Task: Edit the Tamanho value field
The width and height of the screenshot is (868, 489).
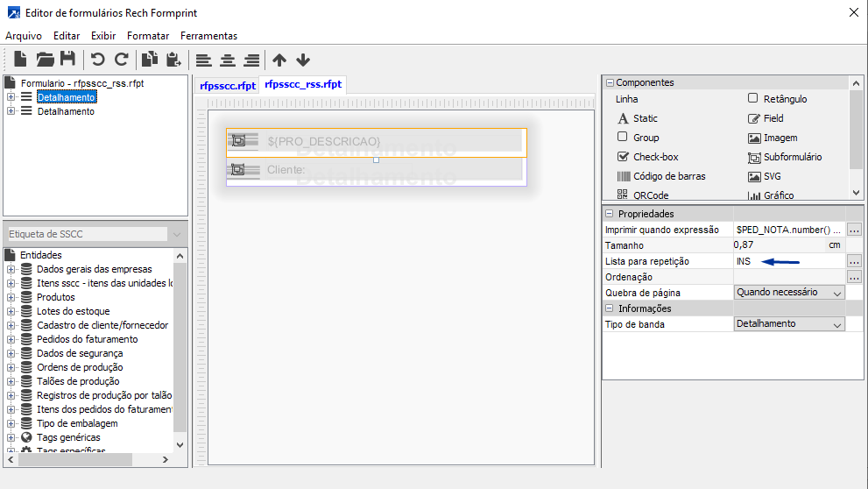Action: tap(780, 244)
